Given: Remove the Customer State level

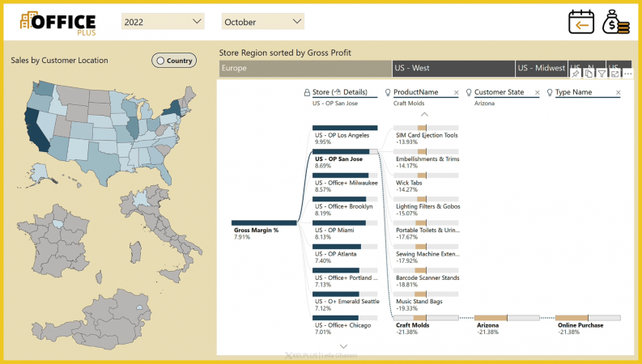Looking at the screenshot, I should (x=538, y=93).
